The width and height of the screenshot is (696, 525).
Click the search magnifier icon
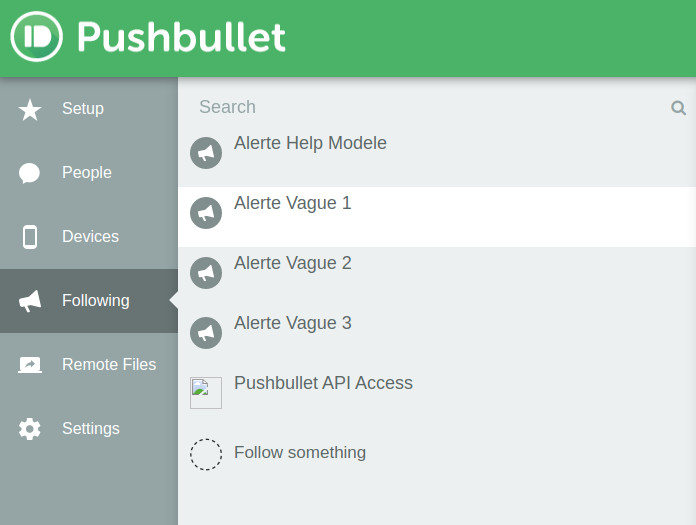coord(678,108)
